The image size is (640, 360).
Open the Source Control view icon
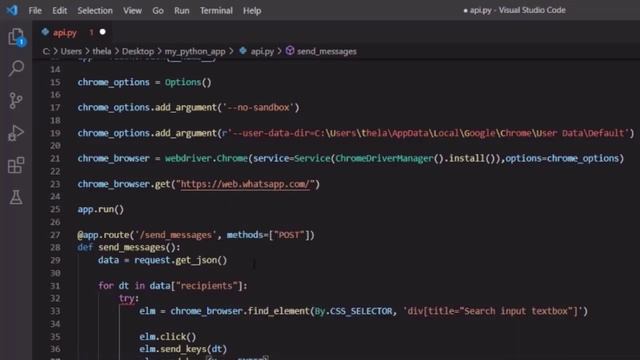[x=16, y=100]
